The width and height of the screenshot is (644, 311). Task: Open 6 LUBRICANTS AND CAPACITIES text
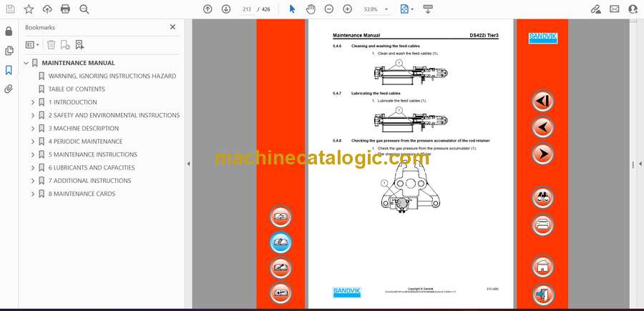(92, 167)
